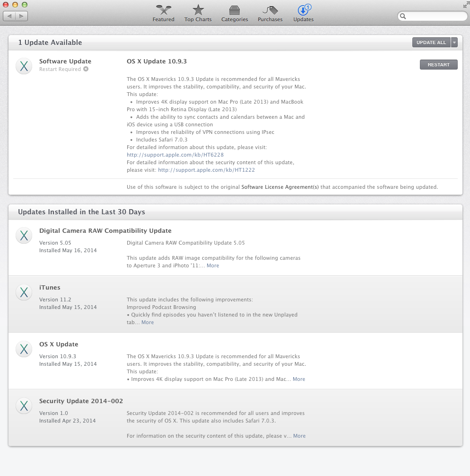The width and height of the screenshot is (470, 476).
Task: Click 'Version 11.2' text
Action: pyautogui.click(x=55, y=300)
